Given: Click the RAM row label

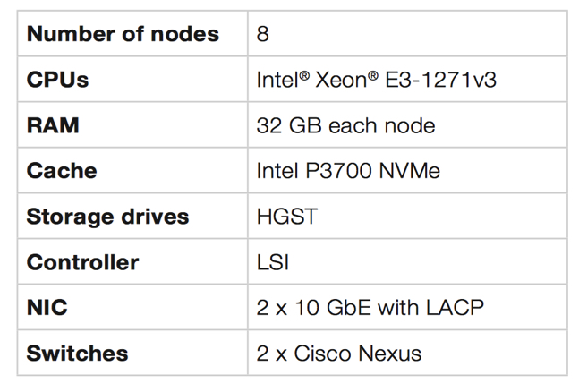Looking at the screenshot, I should pos(53,125).
